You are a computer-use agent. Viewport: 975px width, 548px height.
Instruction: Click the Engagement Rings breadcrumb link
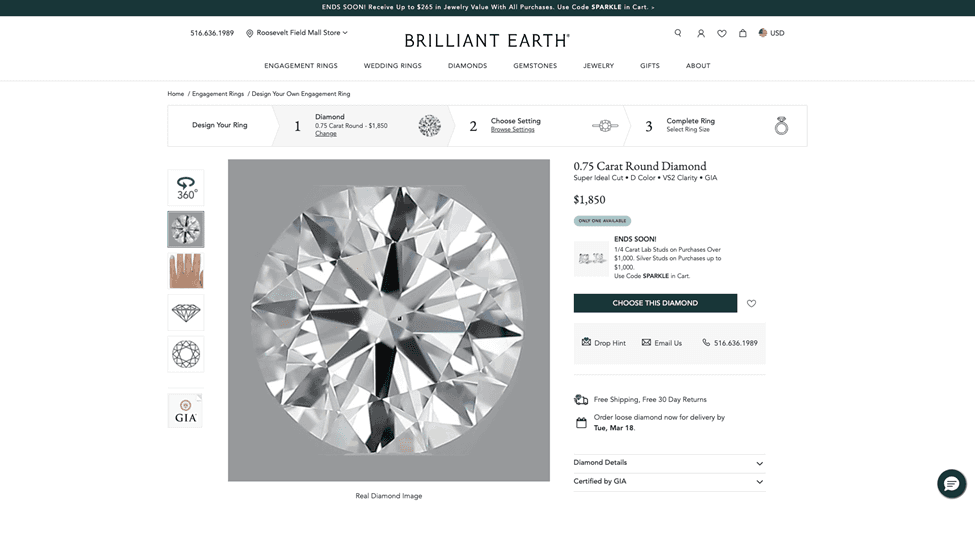tap(218, 94)
